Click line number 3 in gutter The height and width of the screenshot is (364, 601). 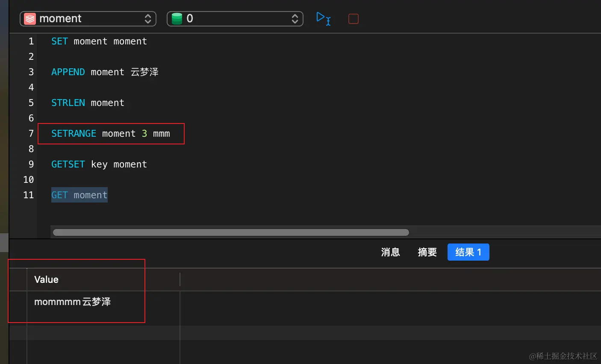(31, 72)
